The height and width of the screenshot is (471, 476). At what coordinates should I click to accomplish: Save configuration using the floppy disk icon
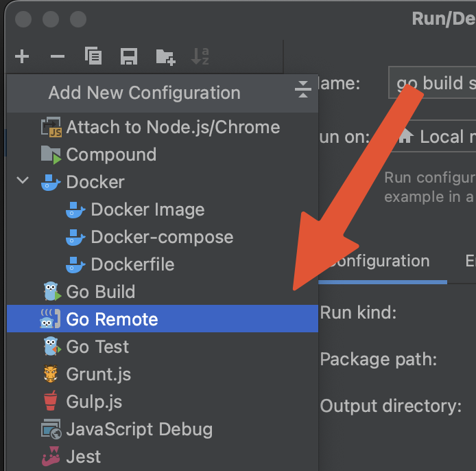(x=129, y=56)
